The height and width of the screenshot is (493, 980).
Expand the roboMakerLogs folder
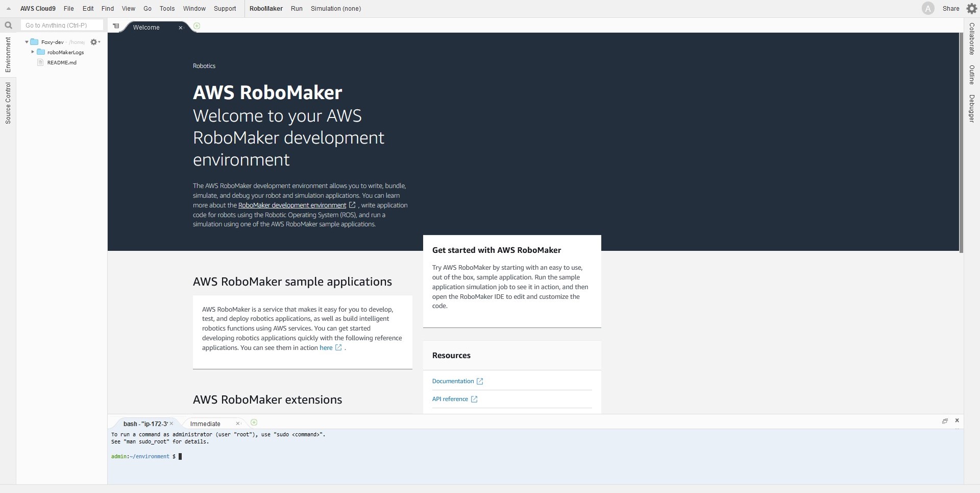(x=33, y=52)
